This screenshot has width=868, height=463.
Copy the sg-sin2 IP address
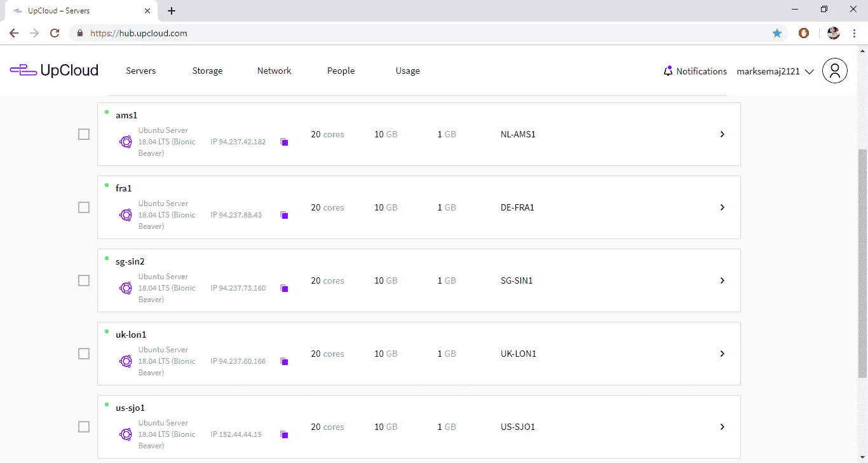point(285,288)
